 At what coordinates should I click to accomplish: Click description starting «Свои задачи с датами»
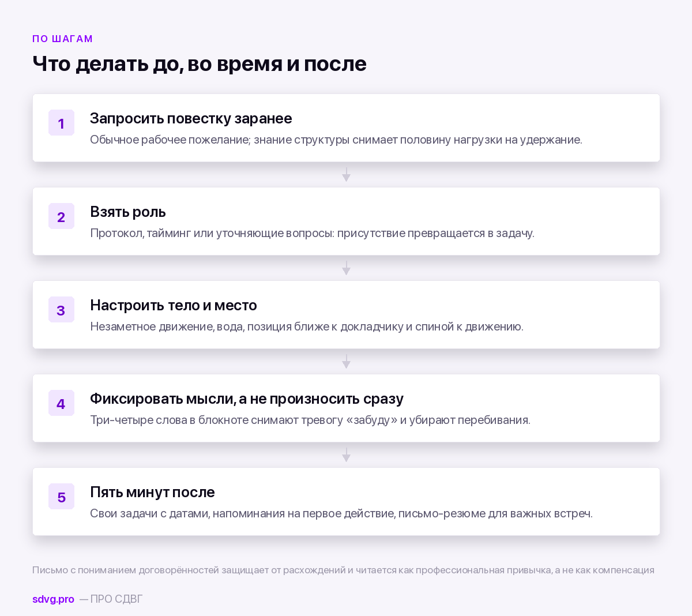(x=341, y=513)
